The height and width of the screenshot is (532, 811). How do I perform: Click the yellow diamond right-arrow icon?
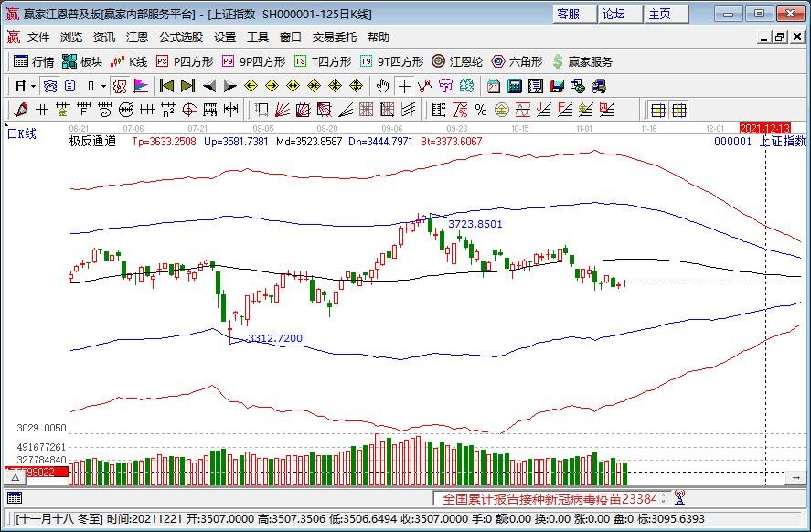tap(272, 86)
